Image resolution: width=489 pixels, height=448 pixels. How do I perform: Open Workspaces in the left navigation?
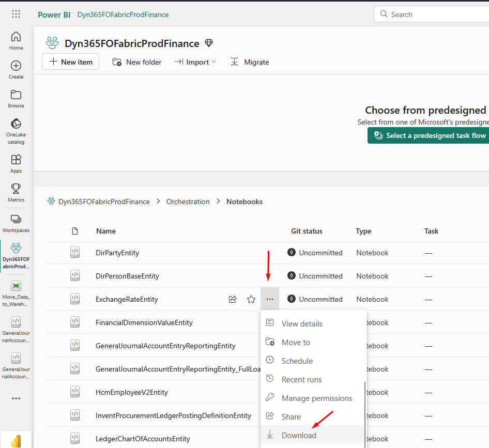click(16, 223)
